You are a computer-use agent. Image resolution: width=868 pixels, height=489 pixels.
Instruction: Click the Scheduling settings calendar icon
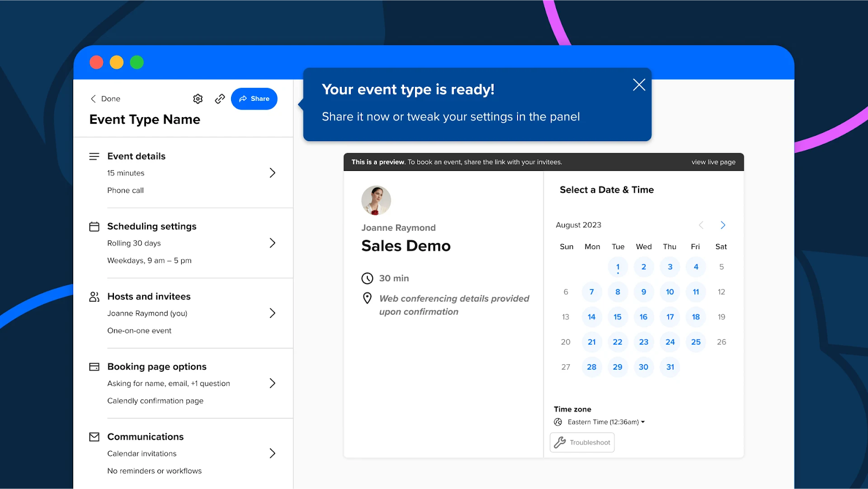94,226
